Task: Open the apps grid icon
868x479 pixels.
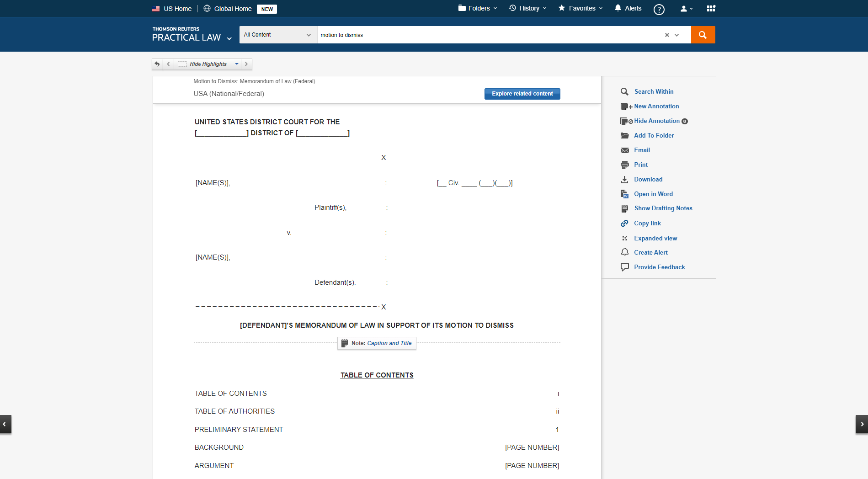Action: pos(711,8)
